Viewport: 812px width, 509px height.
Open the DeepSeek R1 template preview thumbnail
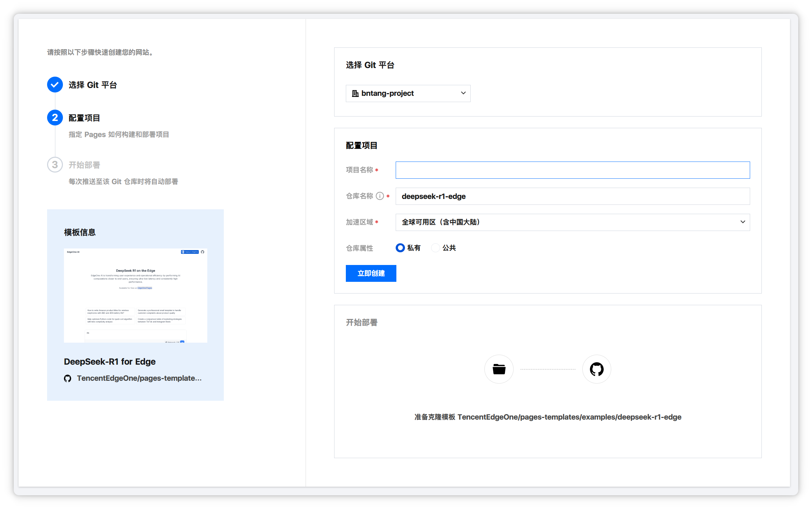(x=135, y=296)
